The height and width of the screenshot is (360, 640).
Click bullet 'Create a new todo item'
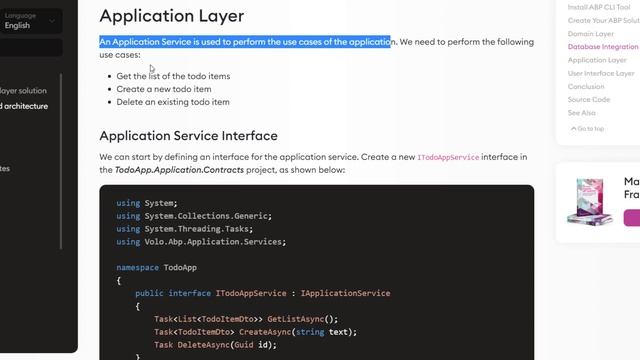click(164, 89)
